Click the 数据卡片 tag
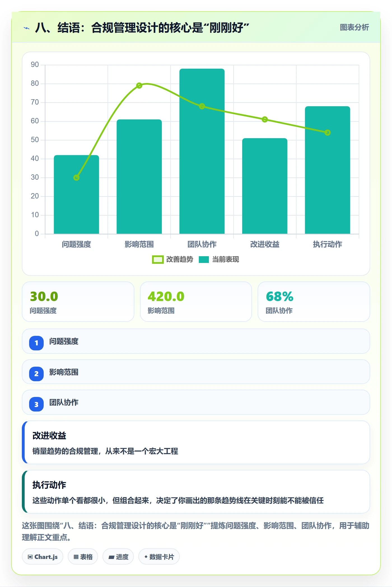Screen dimensions: 392x587 159,557
